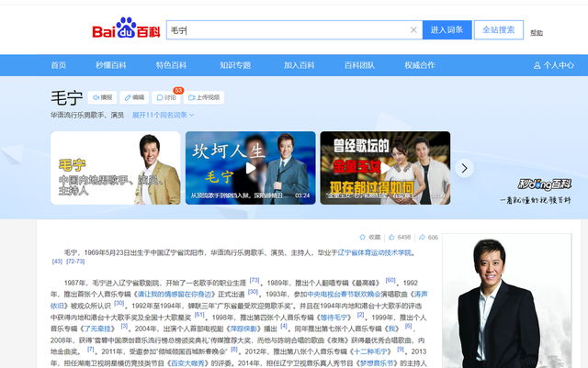Open the 辽宁省体育运动技术学院 link
The height and width of the screenshot is (368, 588).
click(x=374, y=252)
